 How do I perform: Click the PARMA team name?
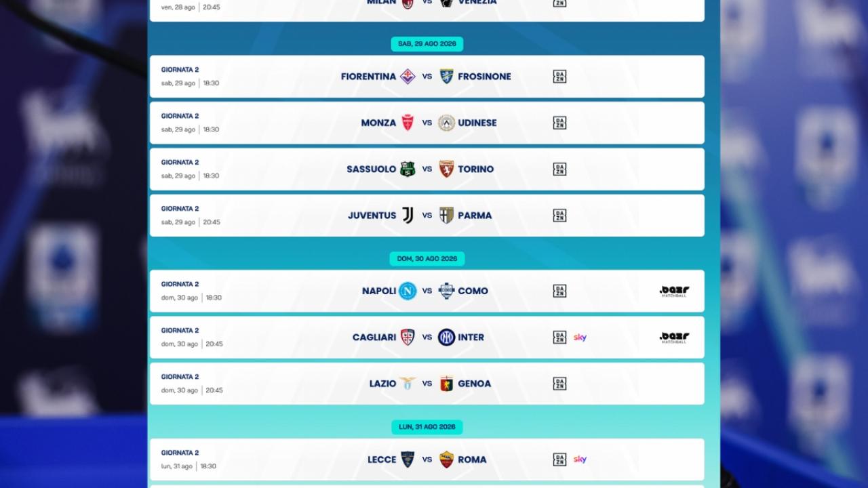coord(475,216)
